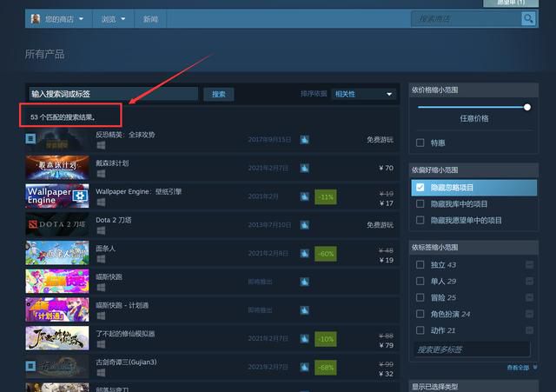Tick the 动作 tag checkbox
Image resolution: width=556 pixels, height=392 pixels.
pyautogui.click(x=420, y=330)
